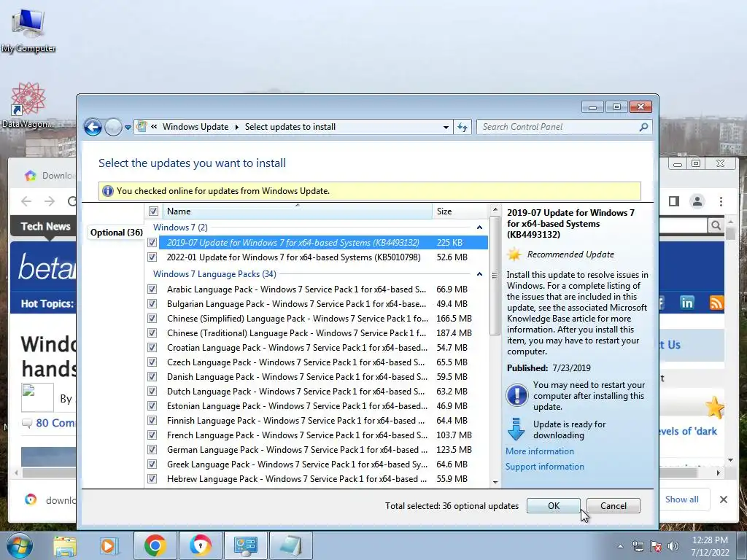The width and height of the screenshot is (747, 560).
Task: Show hidden tray icons arrow
Action: pyautogui.click(x=620, y=546)
